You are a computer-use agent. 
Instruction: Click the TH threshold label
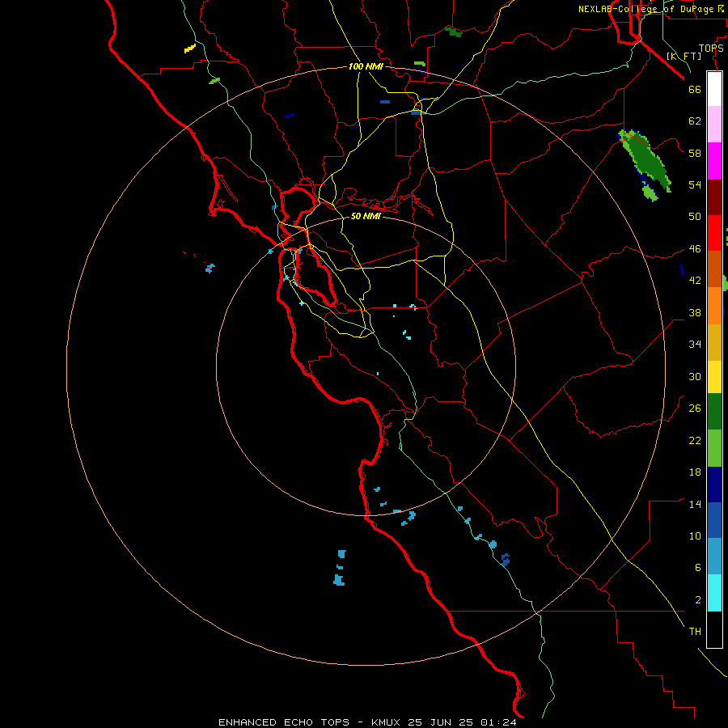pyautogui.click(x=695, y=632)
